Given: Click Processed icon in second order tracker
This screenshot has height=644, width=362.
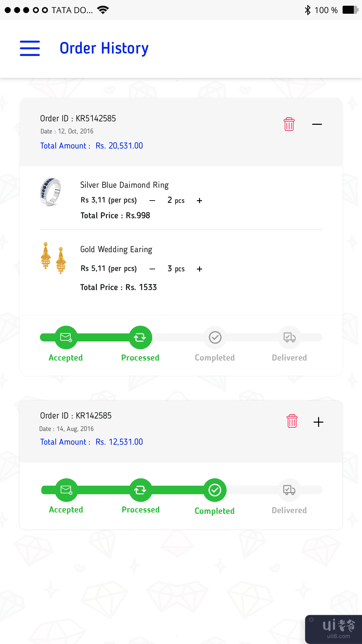Looking at the screenshot, I should pyautogui.click(x=140, y=490).
